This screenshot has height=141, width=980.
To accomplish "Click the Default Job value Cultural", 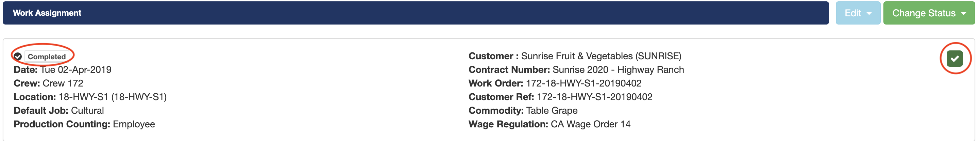I will [x=87, y=110].
